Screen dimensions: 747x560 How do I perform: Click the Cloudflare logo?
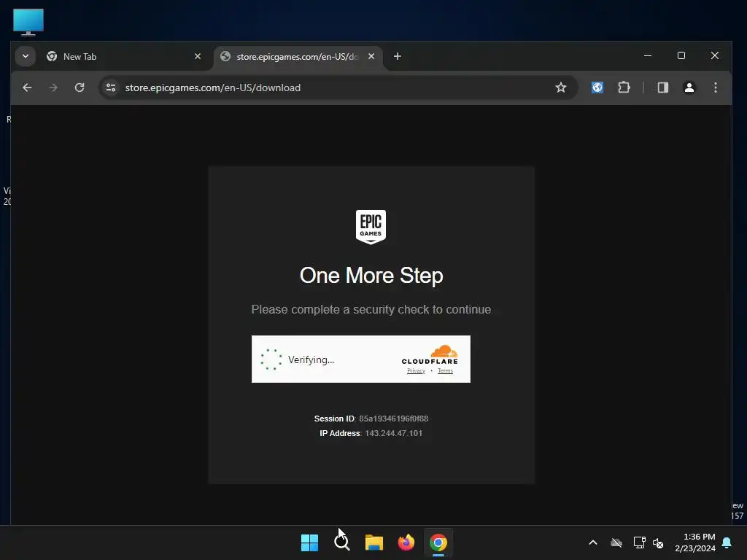[x=430, y=355]
